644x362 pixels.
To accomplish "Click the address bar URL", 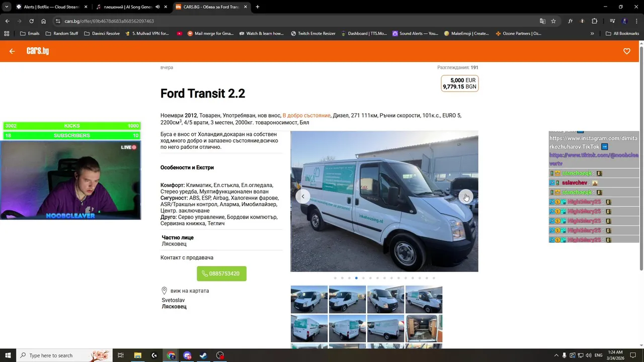I will tap(109, 21).
